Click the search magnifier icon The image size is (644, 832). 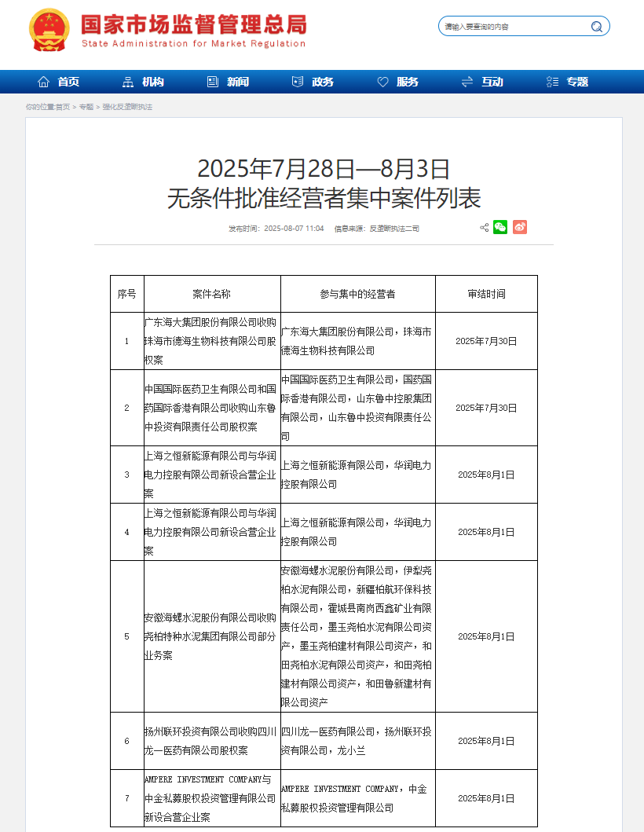(x=597, y=27)
